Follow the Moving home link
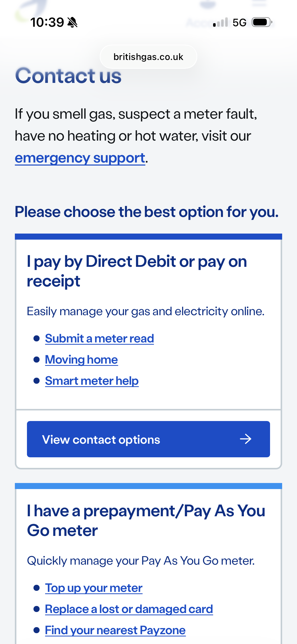Viewport: 297px width, 644px height. pyautogui.click(x=81, y=360)
